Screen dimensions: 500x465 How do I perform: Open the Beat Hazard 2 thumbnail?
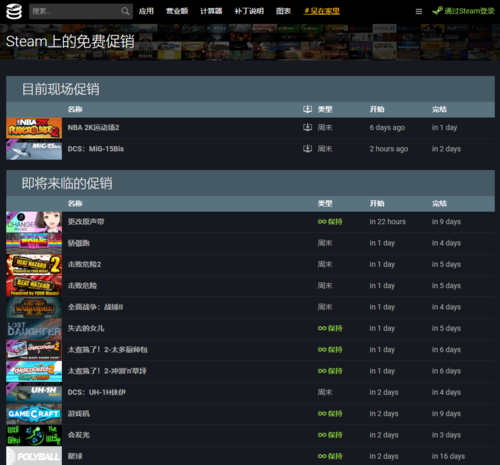pyautogui.click(x=34, y=265)
